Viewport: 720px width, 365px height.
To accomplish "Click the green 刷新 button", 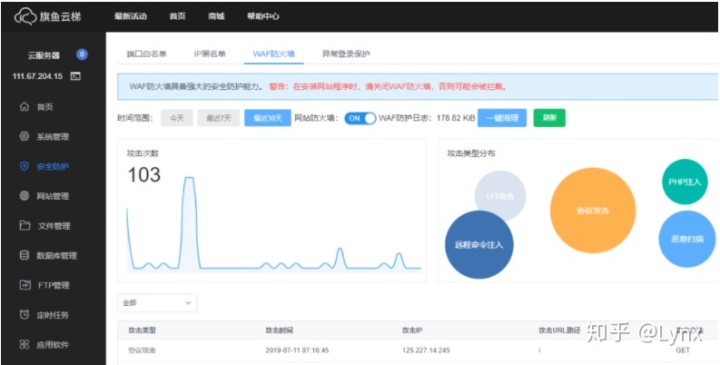I will 549,118.
